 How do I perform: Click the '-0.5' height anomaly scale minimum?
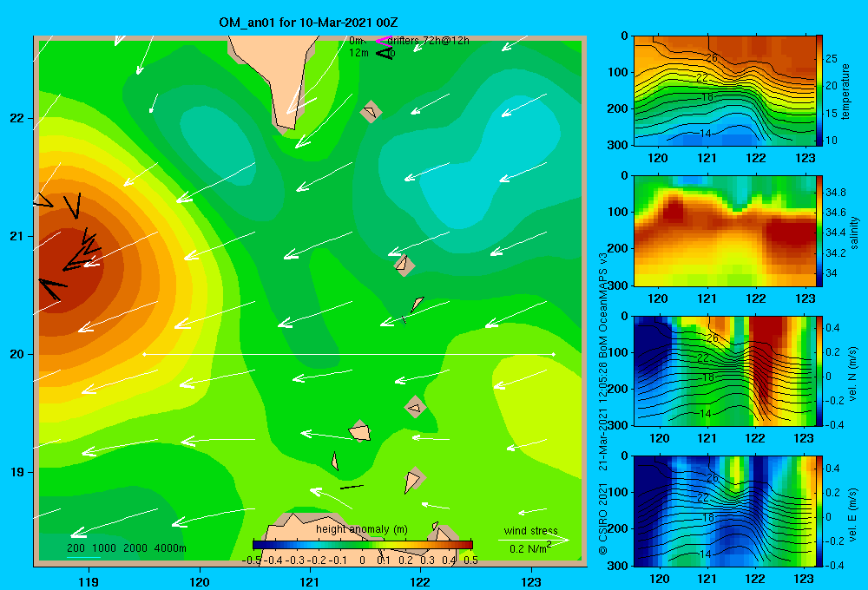pos(252,560)
